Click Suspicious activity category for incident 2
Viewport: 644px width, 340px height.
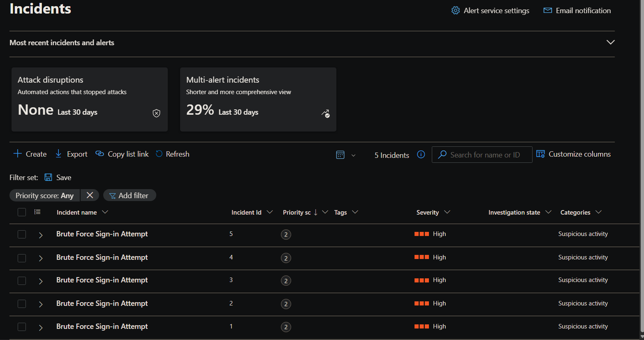[583, 303]
